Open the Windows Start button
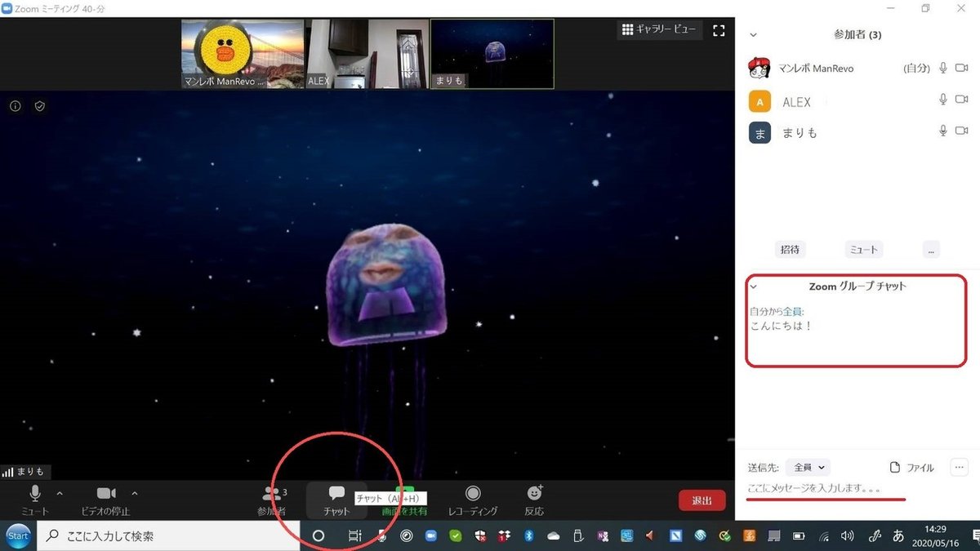Image resolution: width=980 pixels, height=551 pixels. (18, 535)
